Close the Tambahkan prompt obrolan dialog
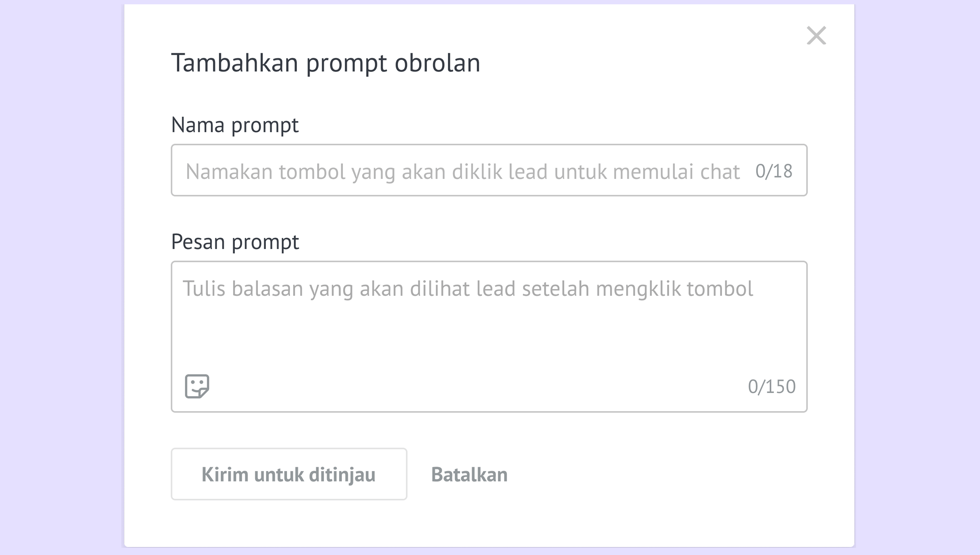This screenshot has height=555, width=980. pyautogui.click(x=816, y=35)
